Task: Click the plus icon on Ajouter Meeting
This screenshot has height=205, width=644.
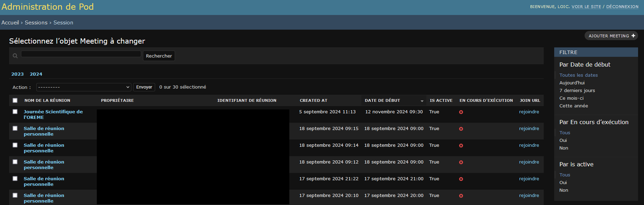Action: point(633,36)
